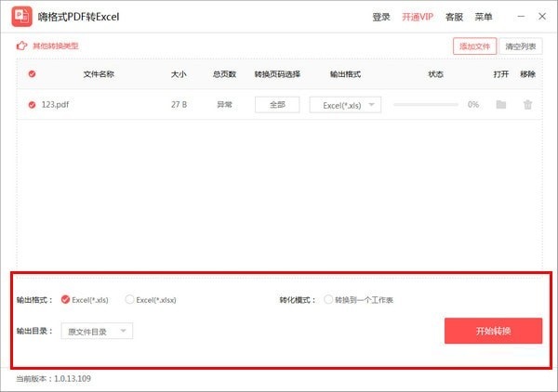Click the 27 B file size value
558x392 pixels.
(x=179, y=104)
